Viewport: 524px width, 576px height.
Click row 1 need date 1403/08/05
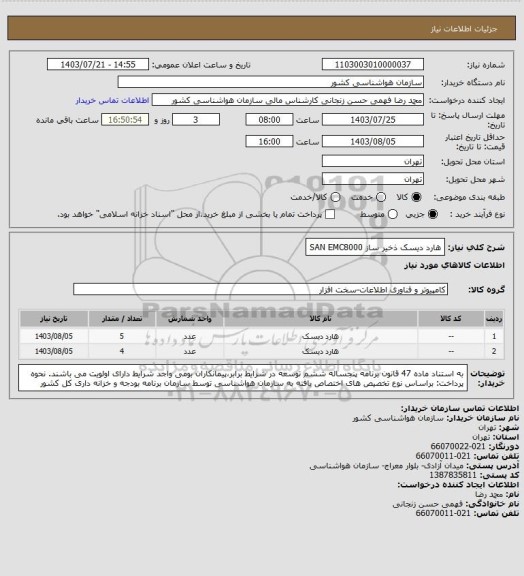pyautogui.click(x=54, y=336)
